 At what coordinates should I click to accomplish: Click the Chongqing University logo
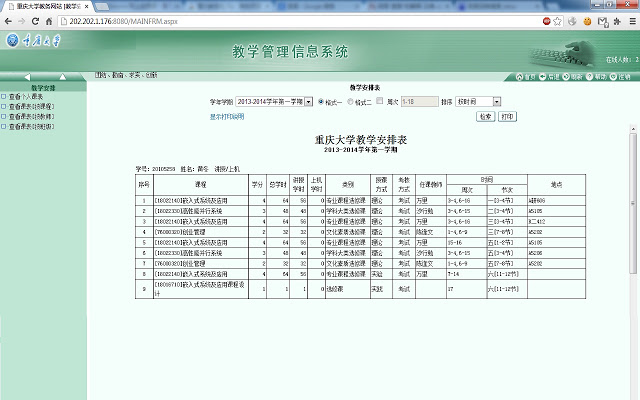33,40
